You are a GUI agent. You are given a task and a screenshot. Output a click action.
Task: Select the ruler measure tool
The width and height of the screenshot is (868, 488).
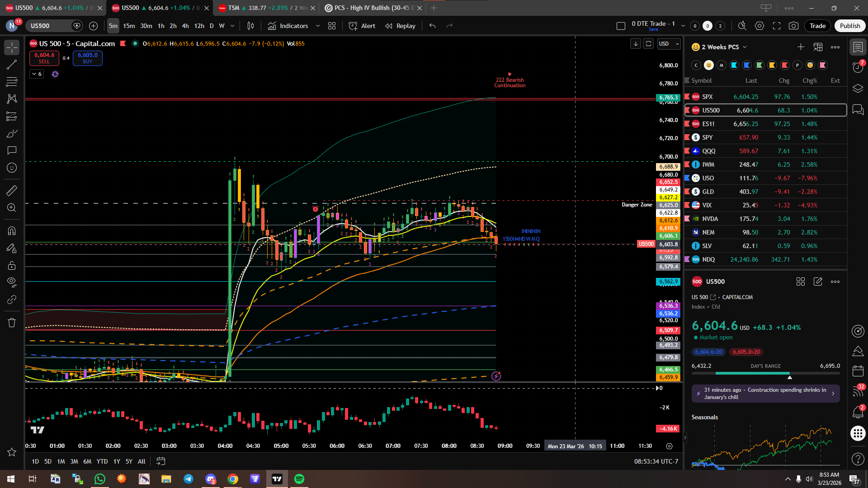(x=12, y=191)
